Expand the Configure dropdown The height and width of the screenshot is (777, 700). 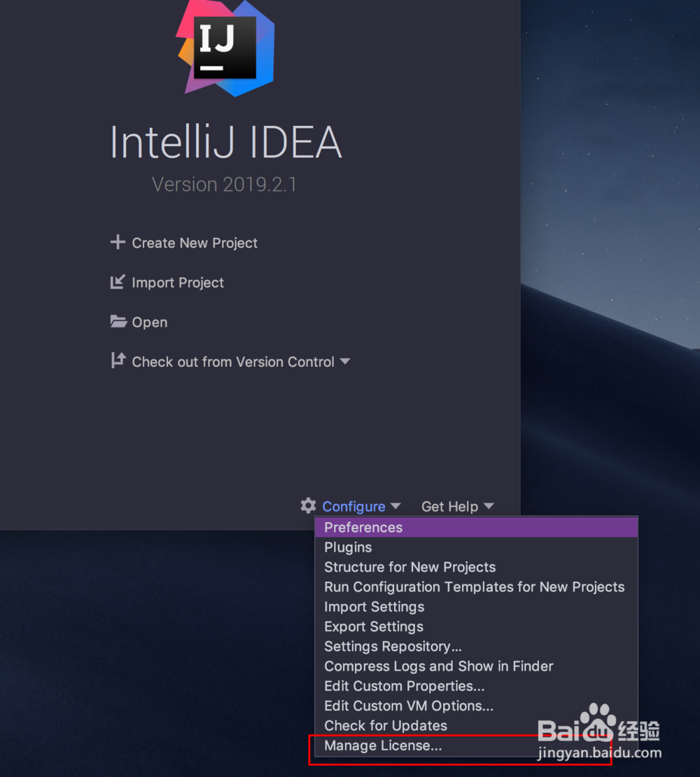[353, 505]
